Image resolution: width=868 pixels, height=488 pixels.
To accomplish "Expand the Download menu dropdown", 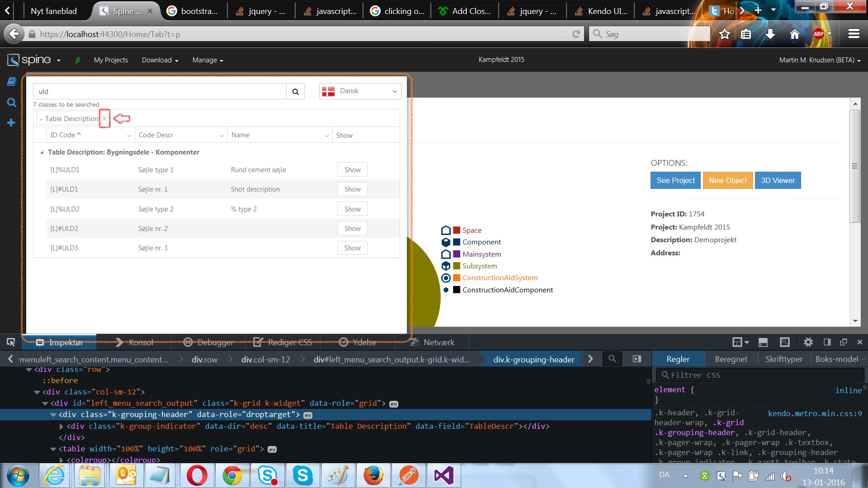I will (160, 60).
